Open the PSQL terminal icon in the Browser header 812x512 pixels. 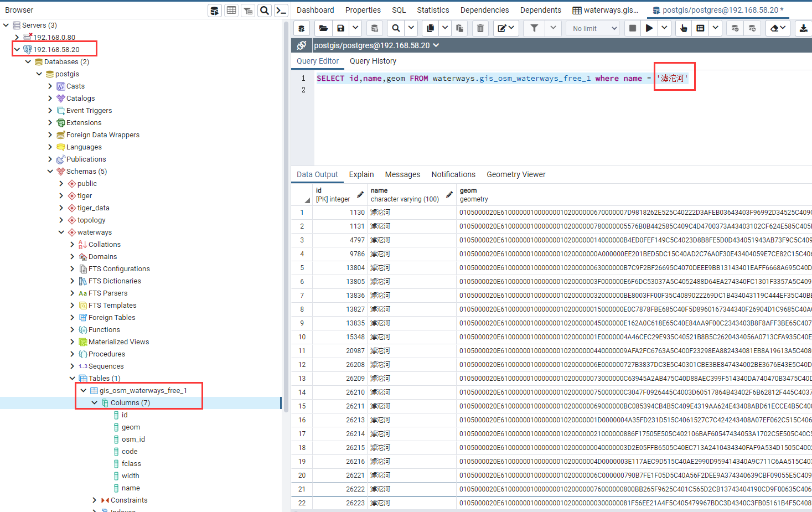coord(281,11)
